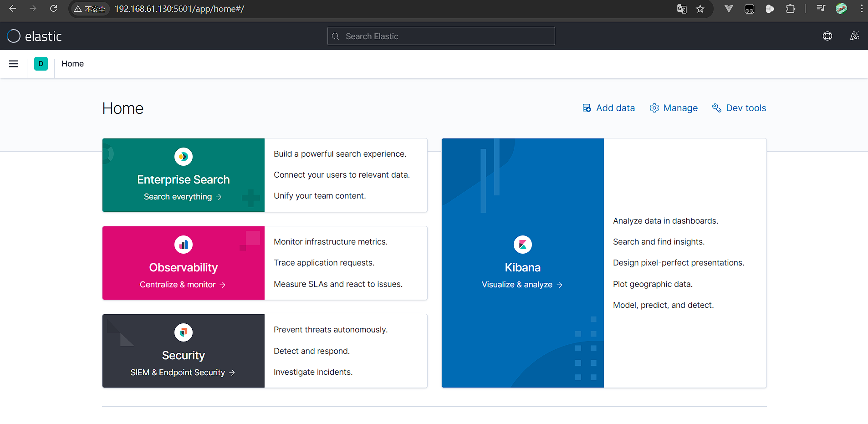This screenshot has width=868, height=424.
Task: Click Visualize & analyze link
Action: pyautogui.click(x=522, y=285)
